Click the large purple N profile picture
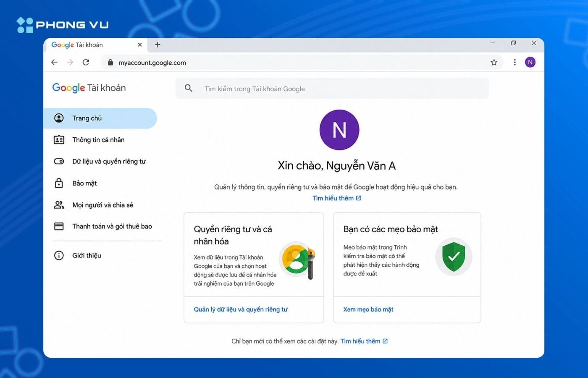Screen dimensions: 588x378 click(339, 130)
